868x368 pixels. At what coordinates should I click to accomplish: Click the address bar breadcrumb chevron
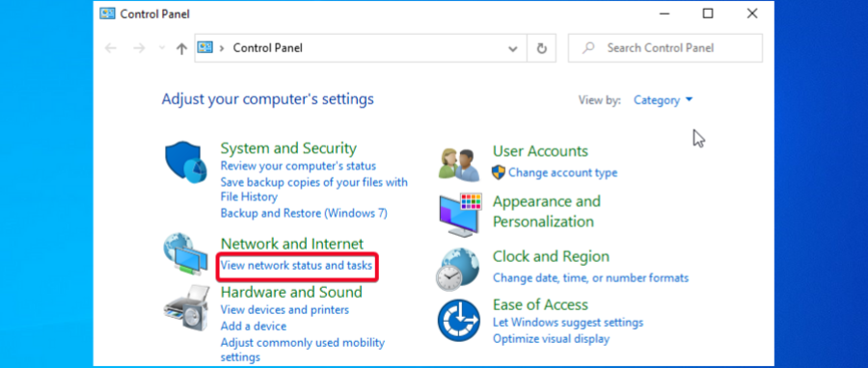[x=222, y=48]
